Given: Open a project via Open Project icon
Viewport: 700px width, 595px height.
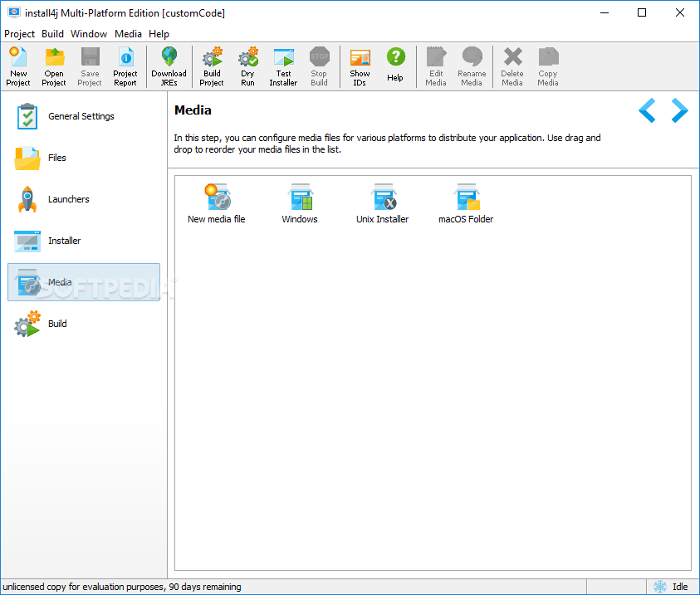Looking at the screenshot, I should pyautogui.click(x=54, y=66).
